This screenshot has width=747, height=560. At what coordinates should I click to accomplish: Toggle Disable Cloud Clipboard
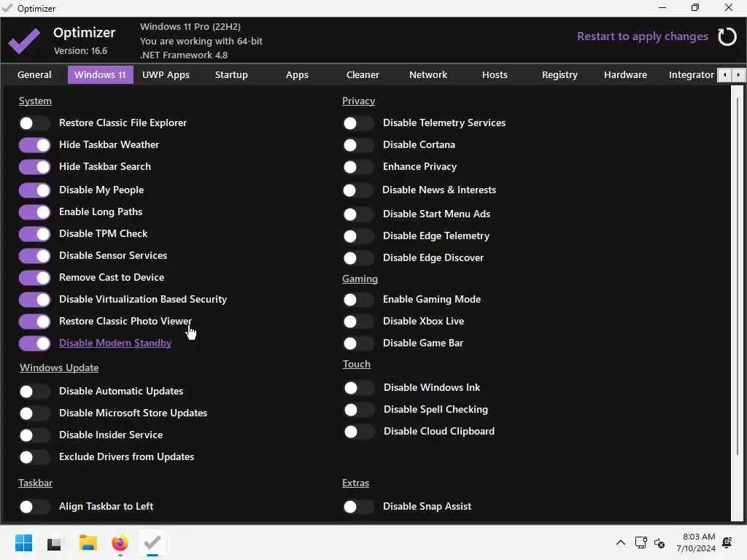pos(359,432)
